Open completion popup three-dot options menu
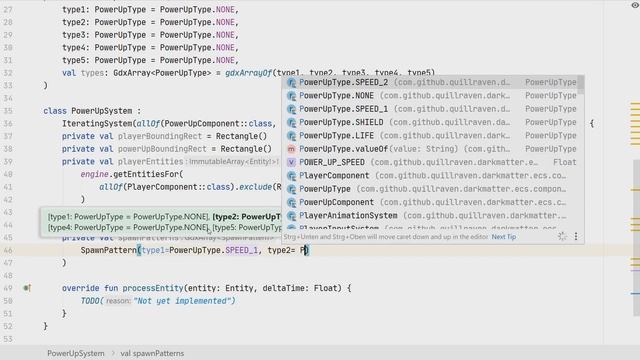The width and height of the screenshot is (640, 360). (576, 236)
